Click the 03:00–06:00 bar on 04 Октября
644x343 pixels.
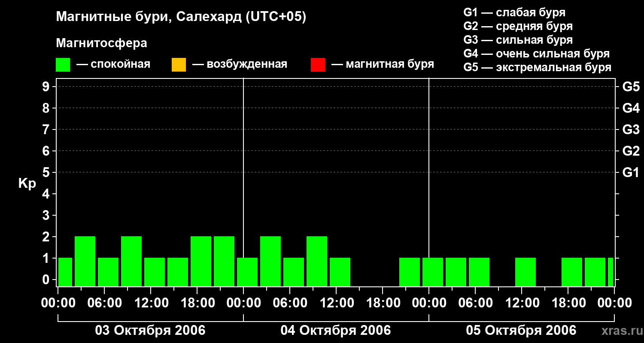coord(270,261)
